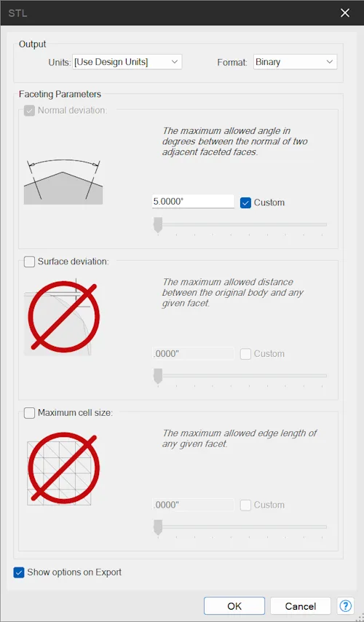
Task: Open the Format Binary dropdown
Action: 295,62
